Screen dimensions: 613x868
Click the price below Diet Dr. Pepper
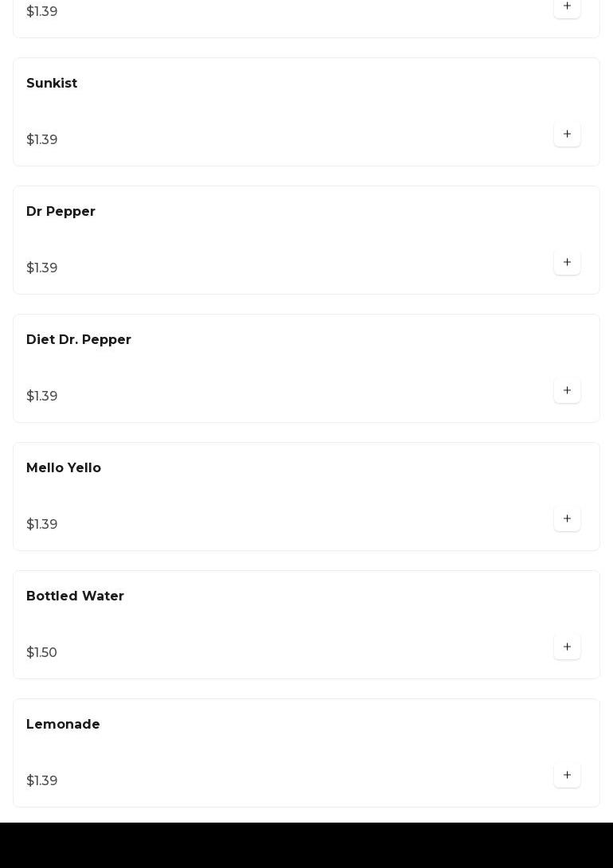tap(42, 397)
